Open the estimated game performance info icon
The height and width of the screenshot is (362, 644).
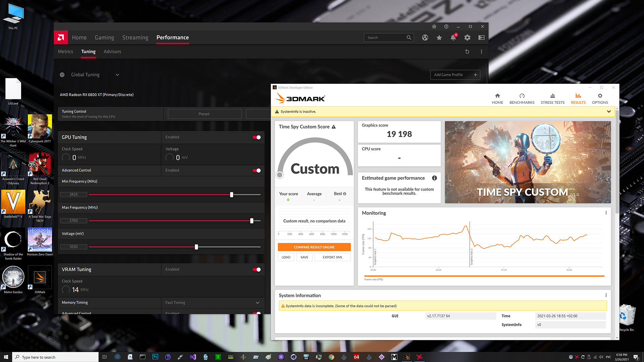tap(434, 178)
